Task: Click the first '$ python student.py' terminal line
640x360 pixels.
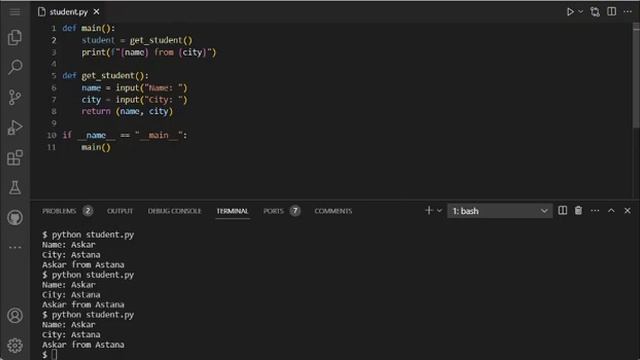Action: click(88, 235)
